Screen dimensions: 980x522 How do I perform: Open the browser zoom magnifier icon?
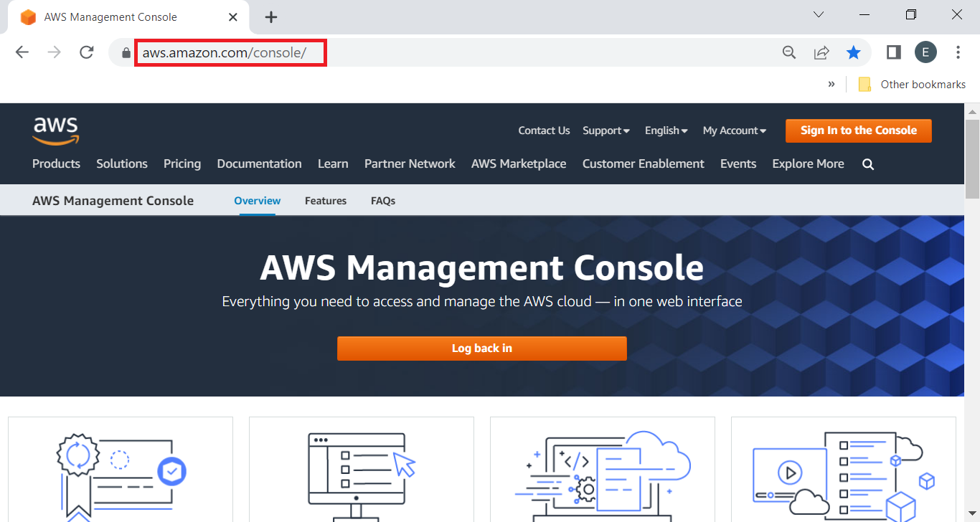pyautogui.click(x=789, y=52)
